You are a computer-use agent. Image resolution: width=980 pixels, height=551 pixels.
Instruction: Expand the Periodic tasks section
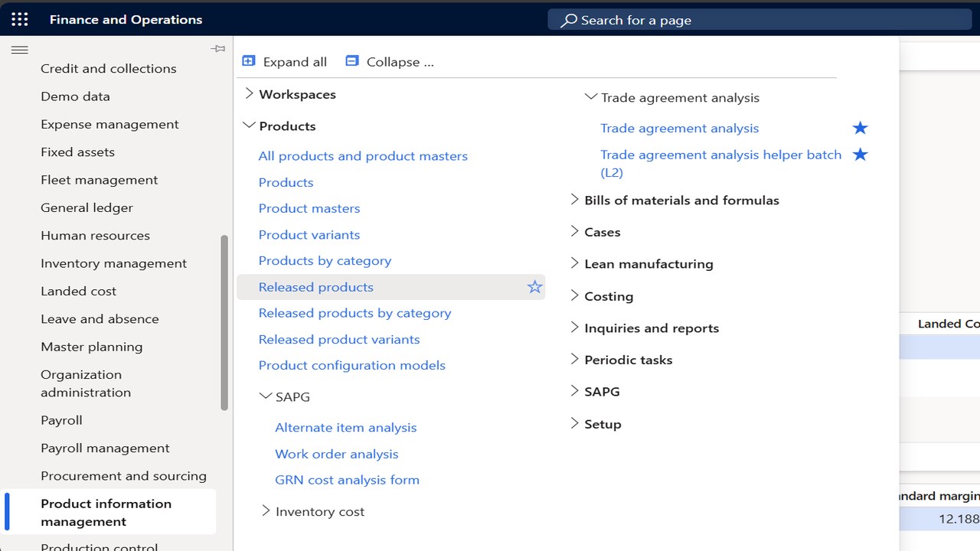coord(574,359)
